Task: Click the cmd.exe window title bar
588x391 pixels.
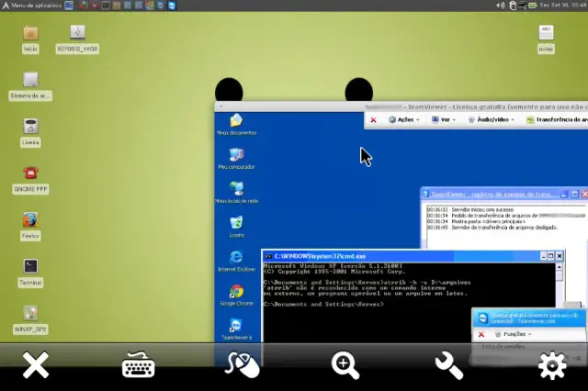Action: point(401,256)
